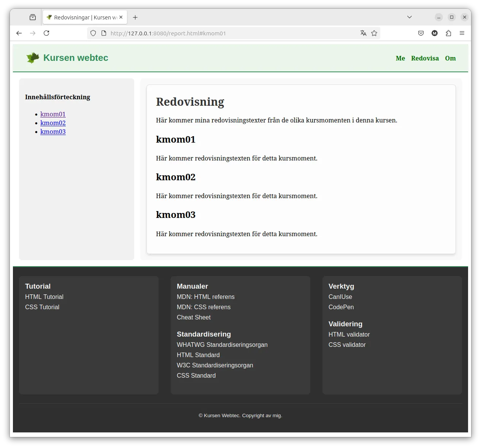Open the Firefox View icon in tab bar

33,17
